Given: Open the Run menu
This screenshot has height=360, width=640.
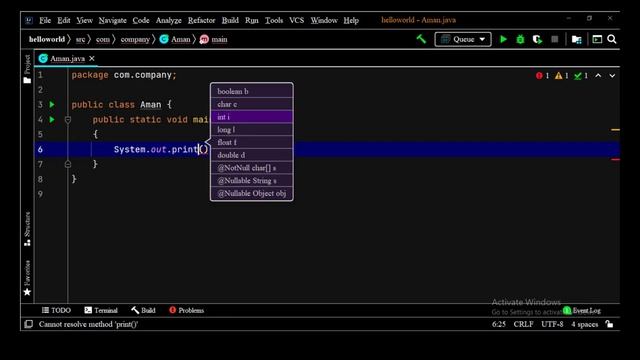Looking at the screenshot, I should [x=251, y=20].
